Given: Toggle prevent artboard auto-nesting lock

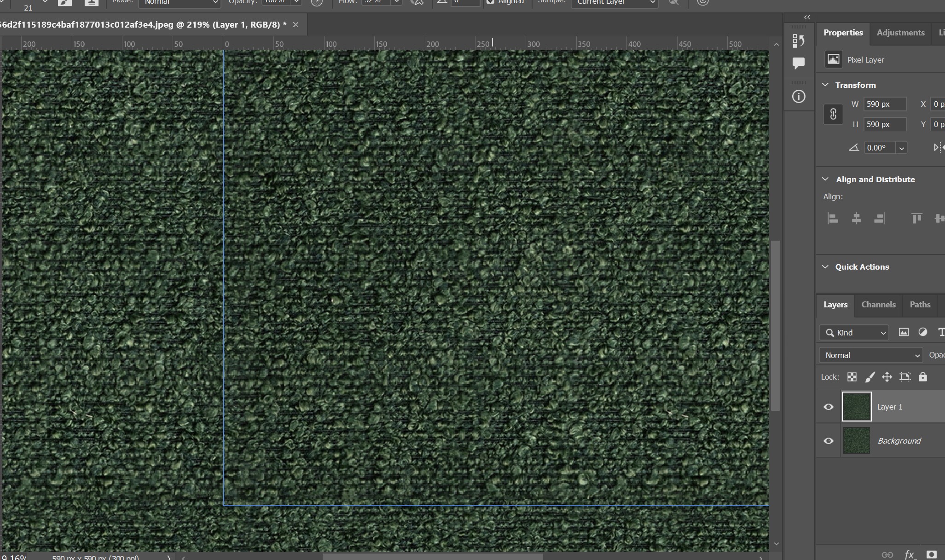Looking at the screenshot, I should [x=905, y=377].
